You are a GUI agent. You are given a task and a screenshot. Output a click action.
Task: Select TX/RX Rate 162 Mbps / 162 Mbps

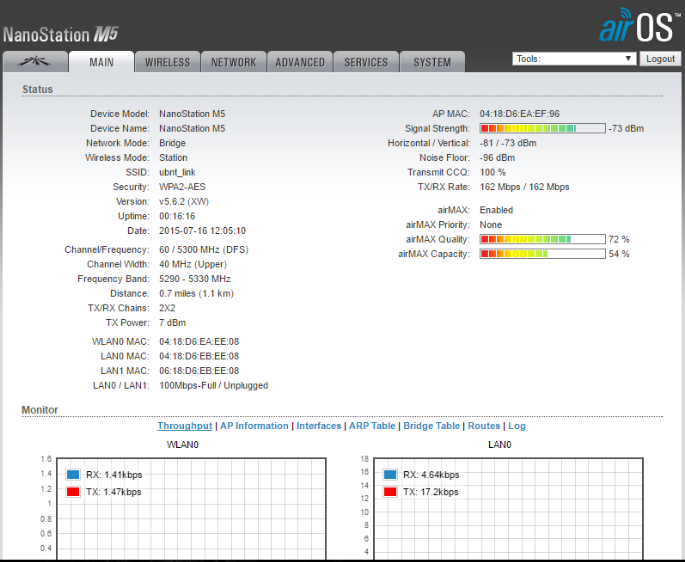(x=524, y=187)
